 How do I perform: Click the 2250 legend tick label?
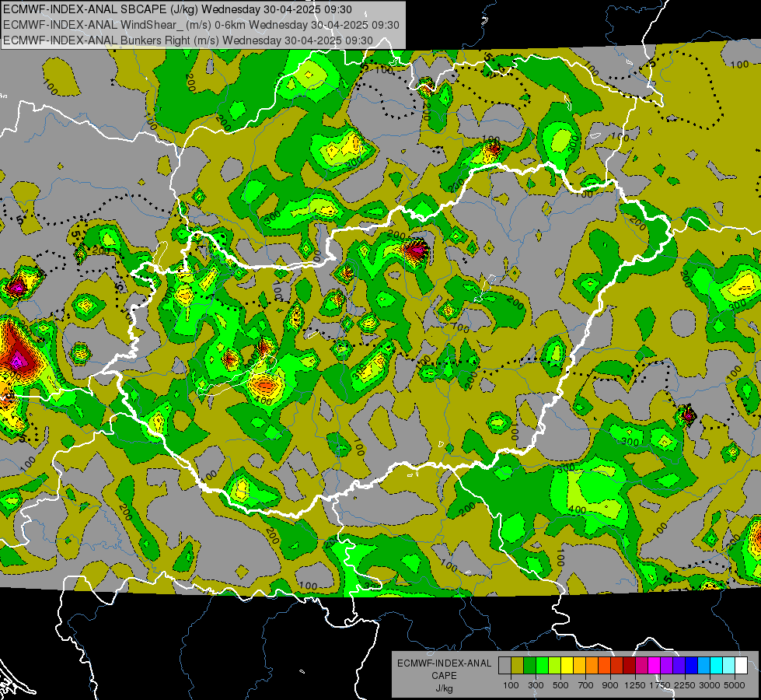[685, 685]
